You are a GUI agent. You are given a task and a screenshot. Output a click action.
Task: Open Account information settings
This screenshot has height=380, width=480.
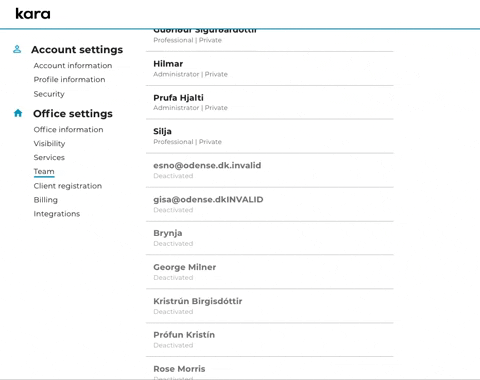point(73,65)
